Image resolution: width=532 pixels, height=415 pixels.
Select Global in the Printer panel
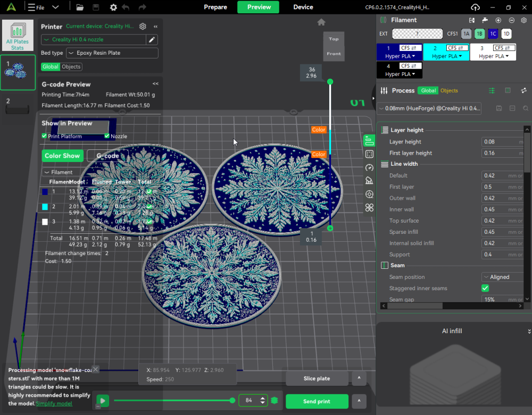(51, 67)
